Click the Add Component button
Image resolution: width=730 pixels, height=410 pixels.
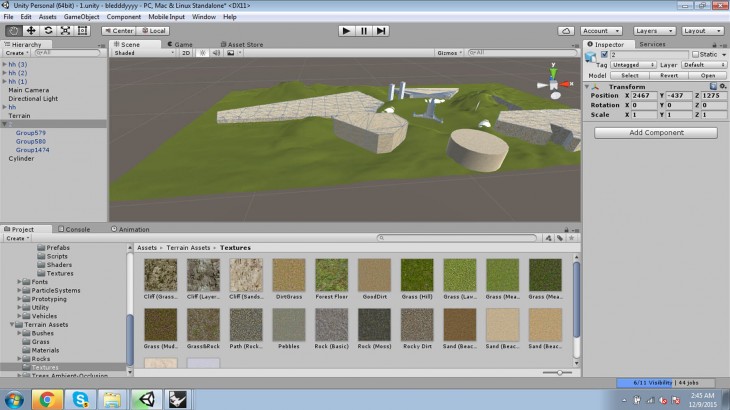click(x=656, y=132)
